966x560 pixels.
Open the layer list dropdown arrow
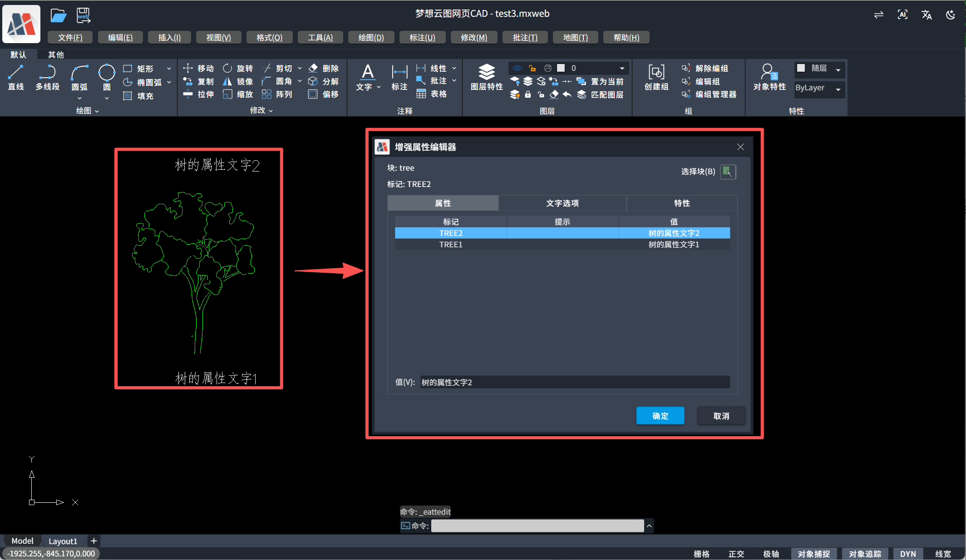click(622, 68)
